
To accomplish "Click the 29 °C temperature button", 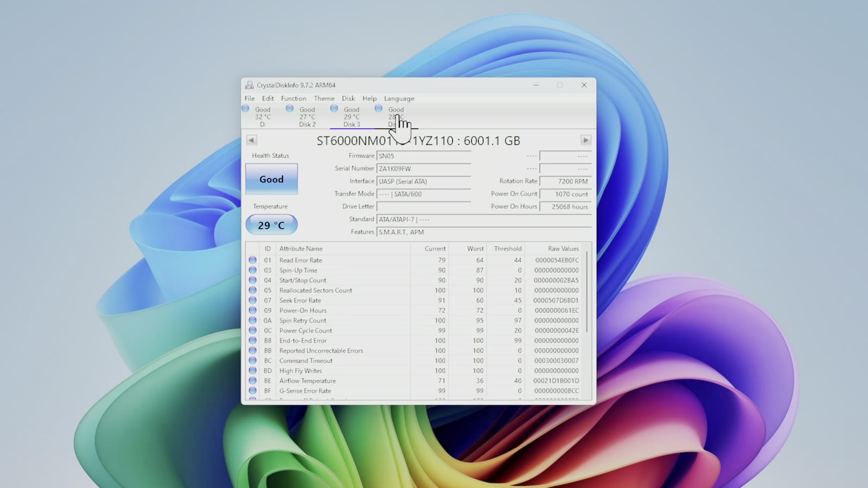I will tap(271, 225).
